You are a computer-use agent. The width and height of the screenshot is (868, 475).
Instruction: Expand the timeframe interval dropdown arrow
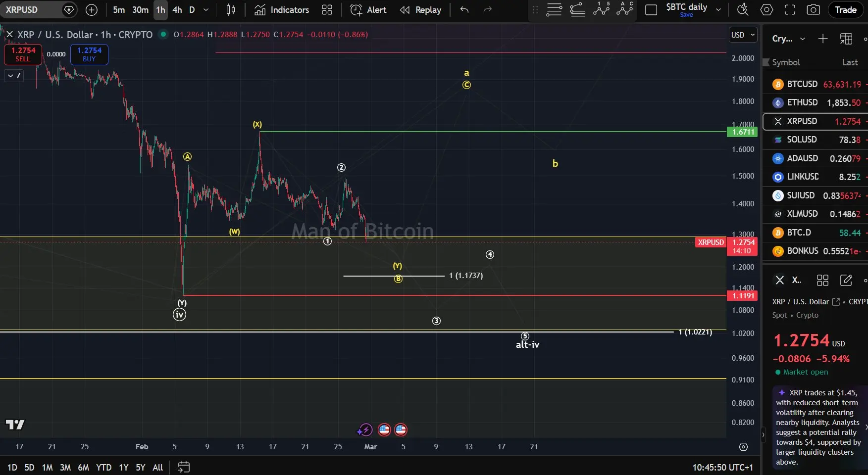(x=206, y=10)
